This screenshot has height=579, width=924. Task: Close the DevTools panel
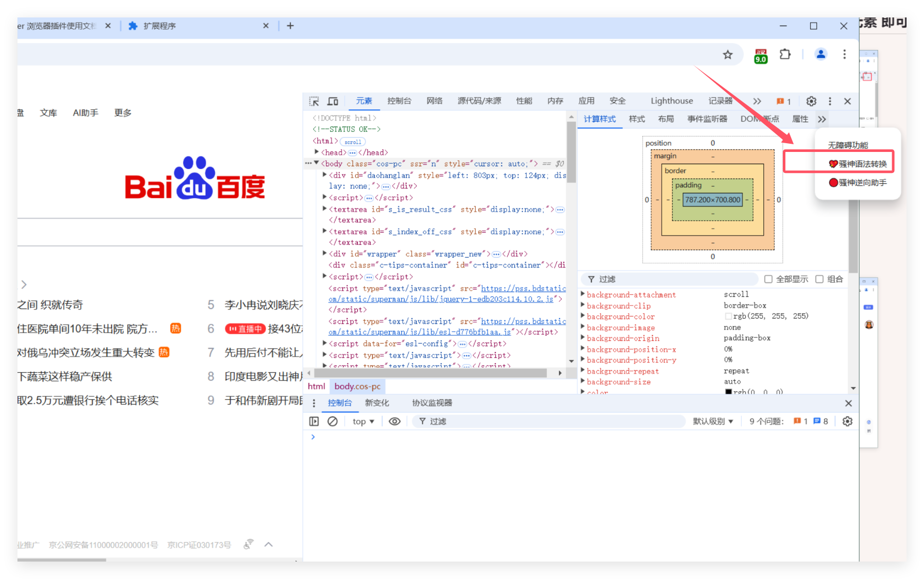848,101
